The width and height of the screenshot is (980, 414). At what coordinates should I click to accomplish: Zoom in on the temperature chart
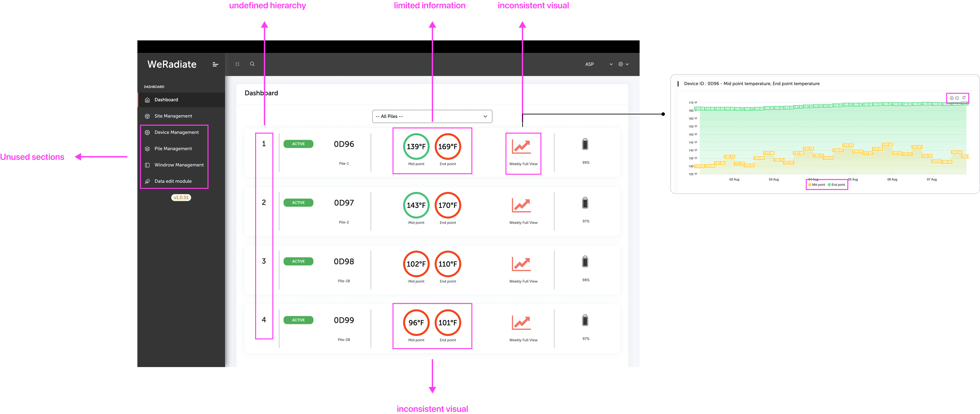952,98
